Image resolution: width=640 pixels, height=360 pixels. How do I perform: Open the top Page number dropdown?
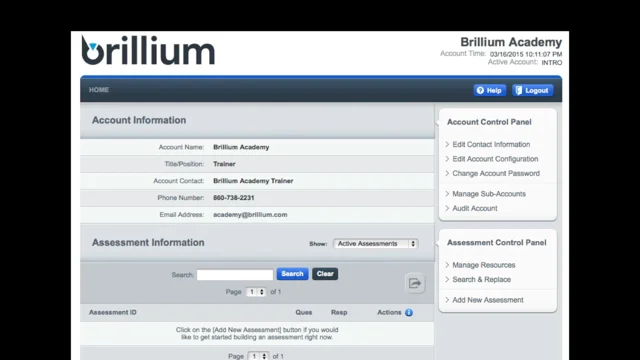[256, 292]
